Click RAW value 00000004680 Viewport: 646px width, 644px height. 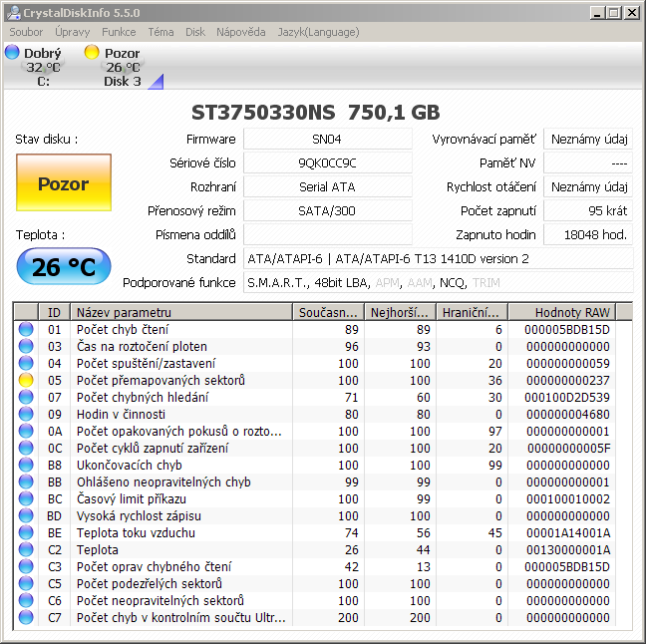(x=567, y=414)
